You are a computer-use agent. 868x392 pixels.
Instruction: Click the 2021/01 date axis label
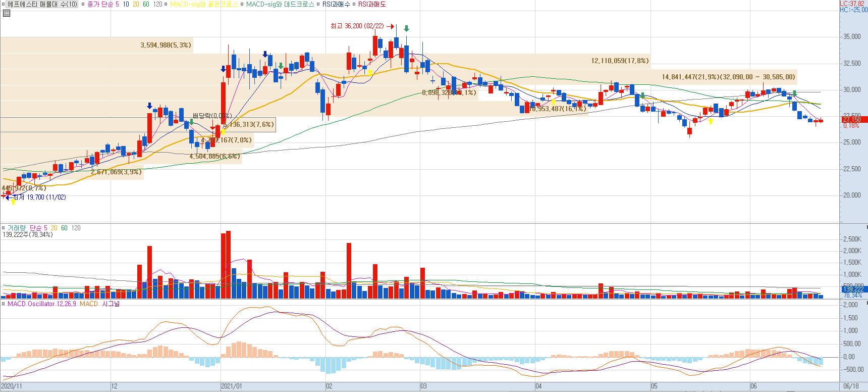click(232, 386)
